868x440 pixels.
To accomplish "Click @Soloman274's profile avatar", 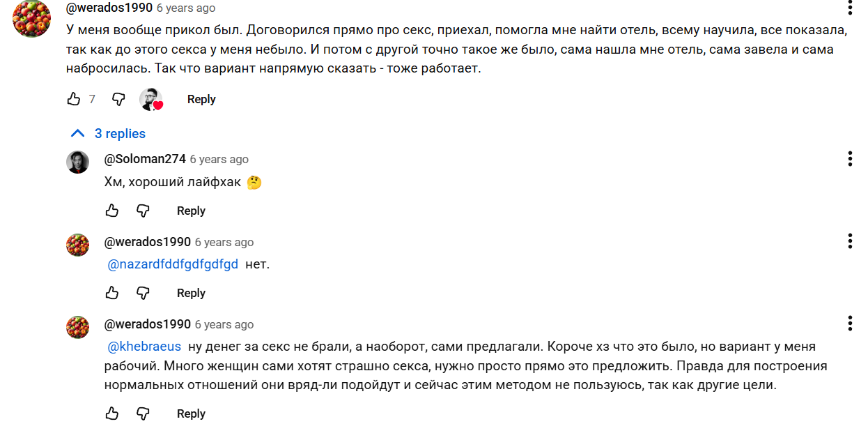I will click(x=77, y=162).
